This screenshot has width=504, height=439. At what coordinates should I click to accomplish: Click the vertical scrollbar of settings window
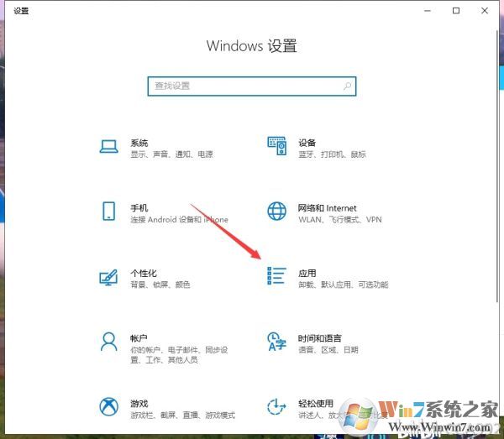tap(497, 166)
